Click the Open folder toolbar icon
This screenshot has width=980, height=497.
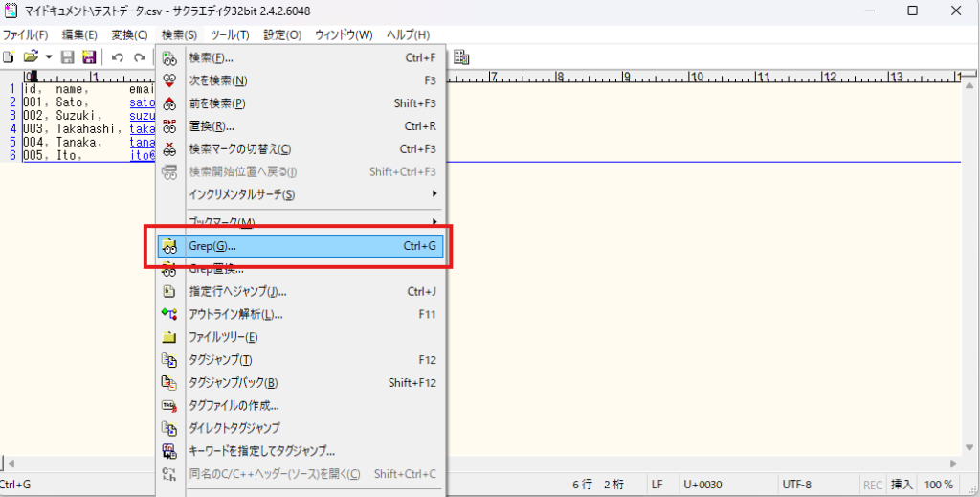tap(31, 57)
